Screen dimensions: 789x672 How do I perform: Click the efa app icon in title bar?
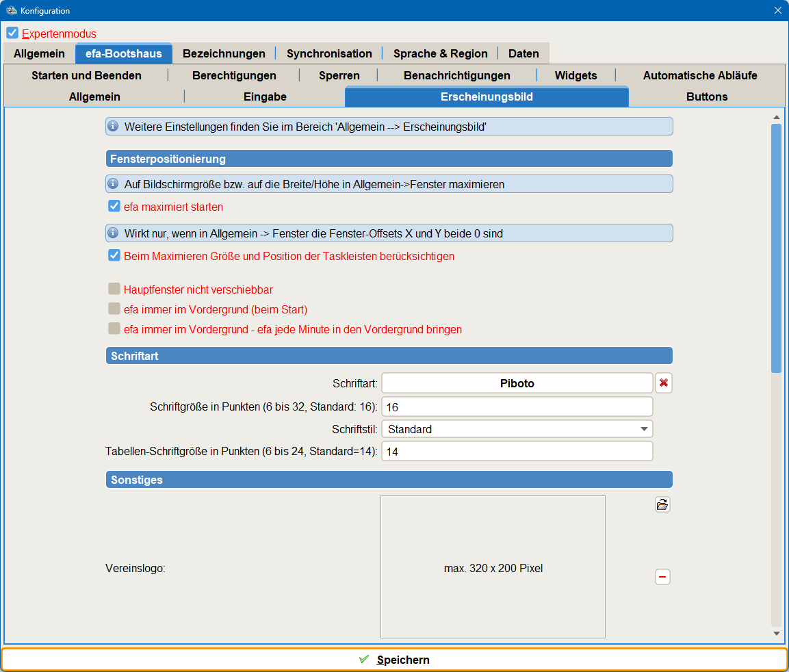(x=11, y=10)
